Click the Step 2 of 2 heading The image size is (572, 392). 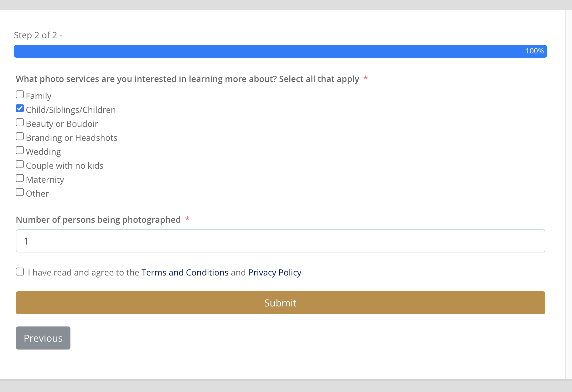pos(38,35)
